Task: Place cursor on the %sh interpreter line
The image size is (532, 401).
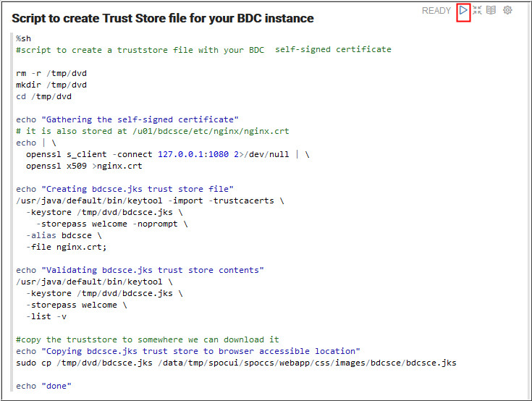Action: pyautogui.click(x=23, y=38)
